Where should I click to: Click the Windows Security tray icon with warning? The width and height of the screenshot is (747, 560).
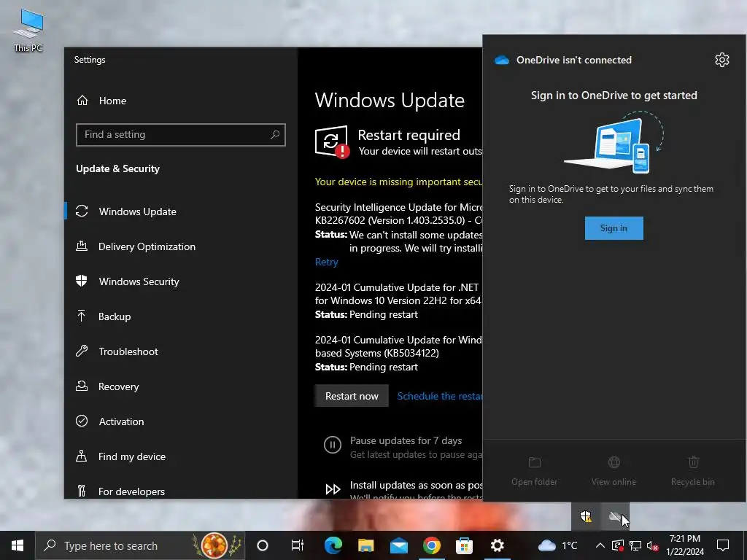coord(586,517)
